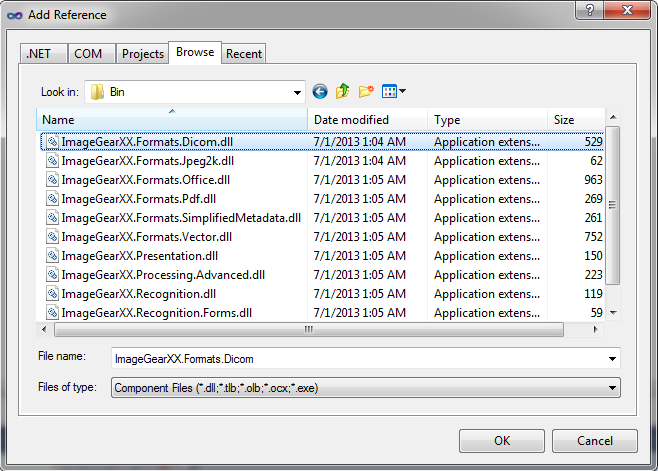Screen dimensions: 658x471
Task: Sort by Size column header
Action: (576, 120)
